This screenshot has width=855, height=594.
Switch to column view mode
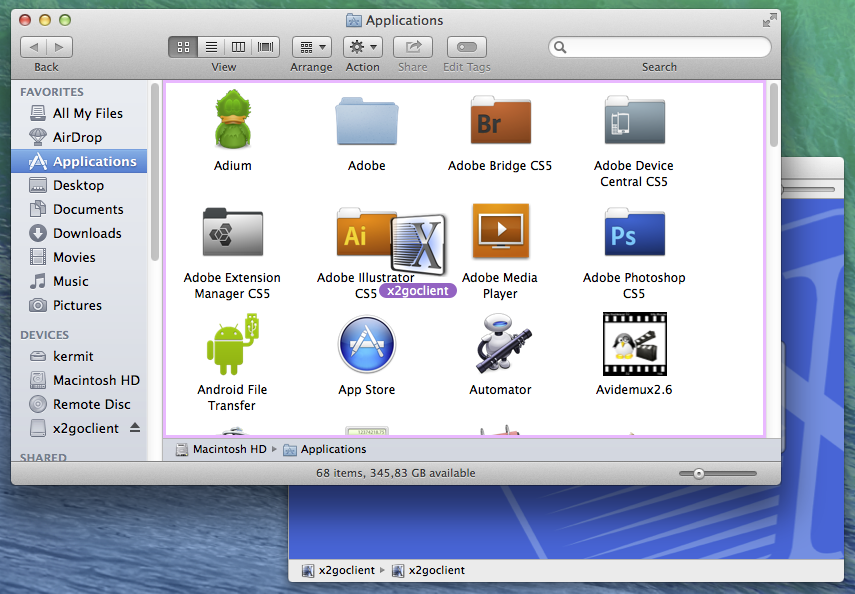point(238,47)
